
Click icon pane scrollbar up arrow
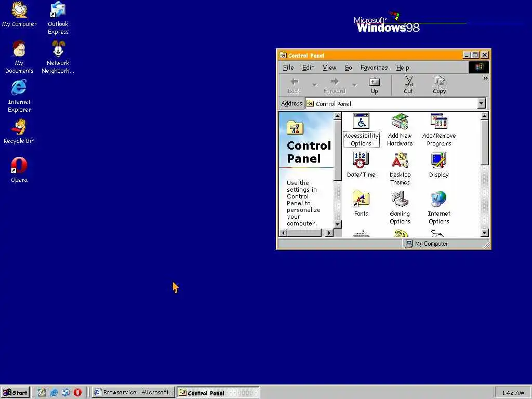(485, 116)
